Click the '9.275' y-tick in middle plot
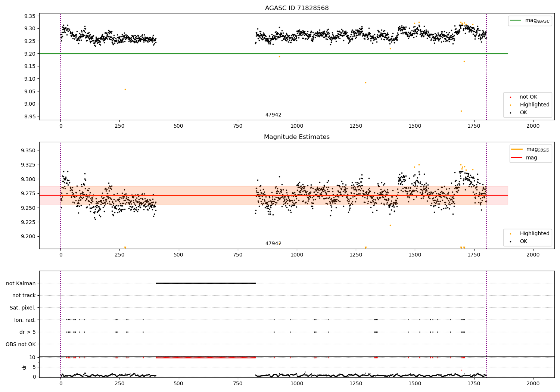 [28, 193]
